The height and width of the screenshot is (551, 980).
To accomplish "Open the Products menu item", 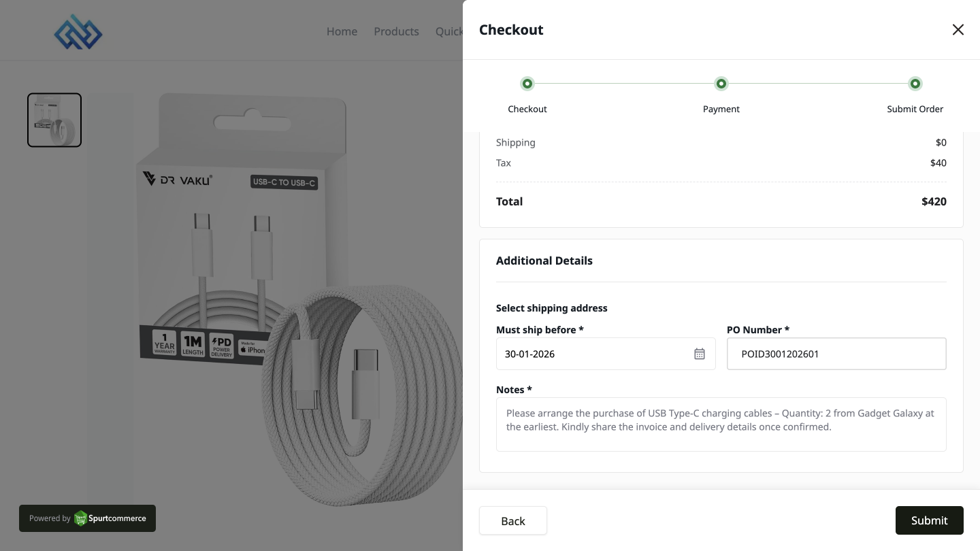I will point(396,31).
